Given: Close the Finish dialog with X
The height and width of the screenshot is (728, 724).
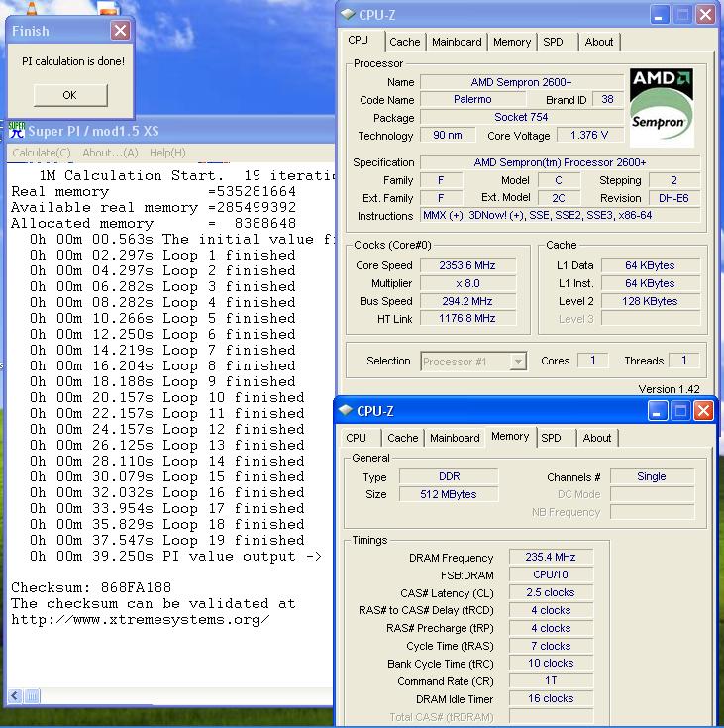Looking at the screenshot, I should tap(120, 31).
